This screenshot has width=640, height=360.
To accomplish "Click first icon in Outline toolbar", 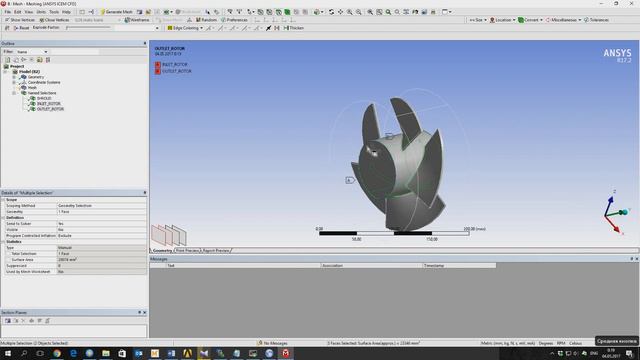I will [x=7, y=60].
